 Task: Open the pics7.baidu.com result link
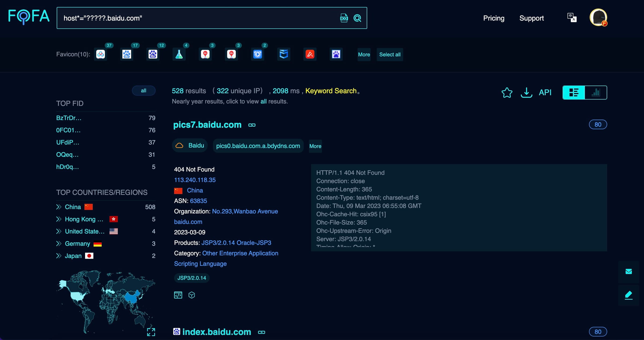point(207,125)
